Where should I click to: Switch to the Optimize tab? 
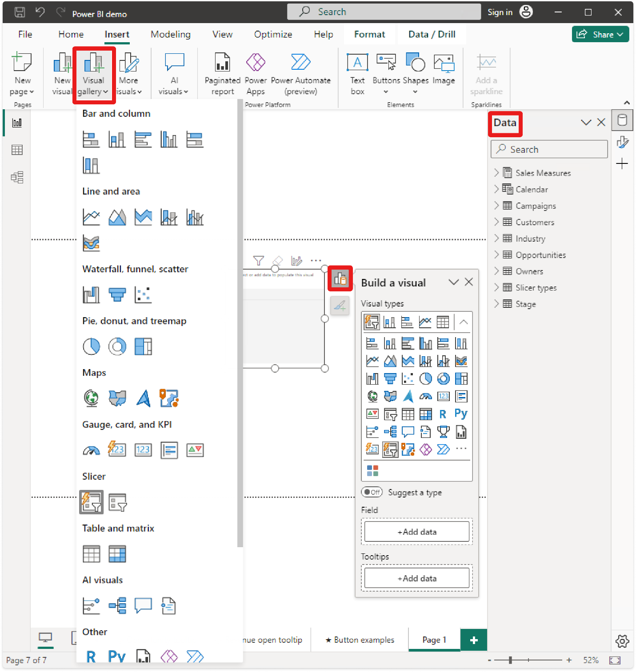tap(273, 35)
